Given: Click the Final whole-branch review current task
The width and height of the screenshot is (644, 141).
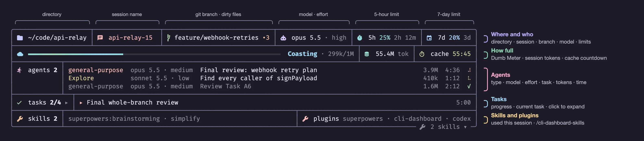Looking at the screenshot, I should [x=132, y=102].
